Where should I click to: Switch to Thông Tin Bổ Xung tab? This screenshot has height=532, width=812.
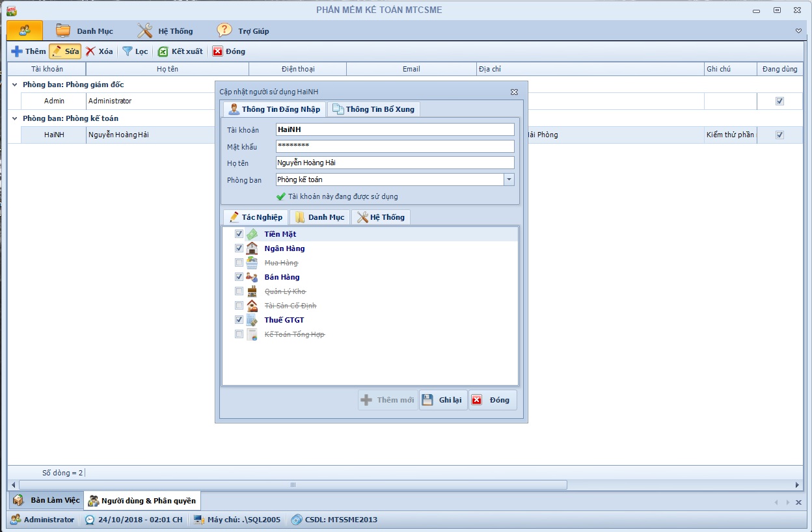pos(373,109)
